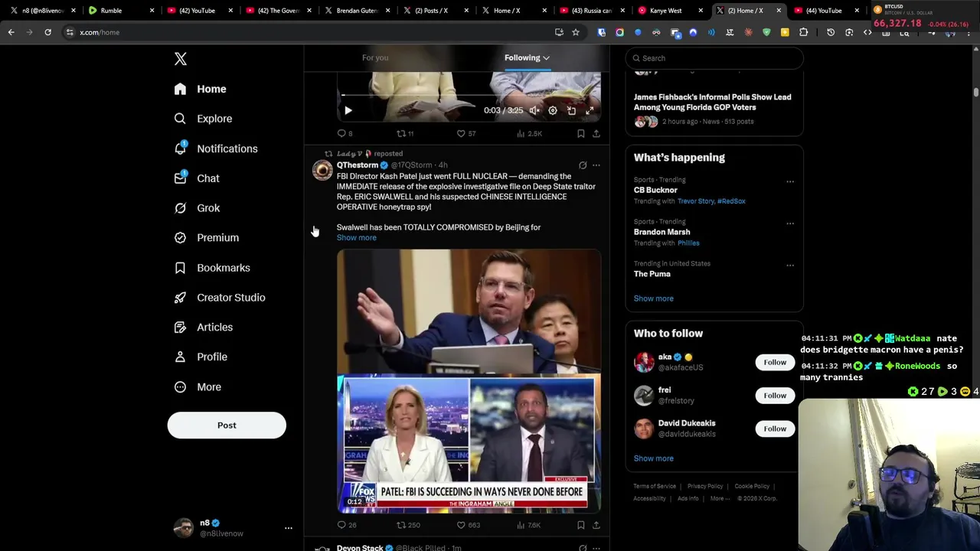Share the top video post
The width and height of the screenshot is (980, 551).
(x=596, y=133)
